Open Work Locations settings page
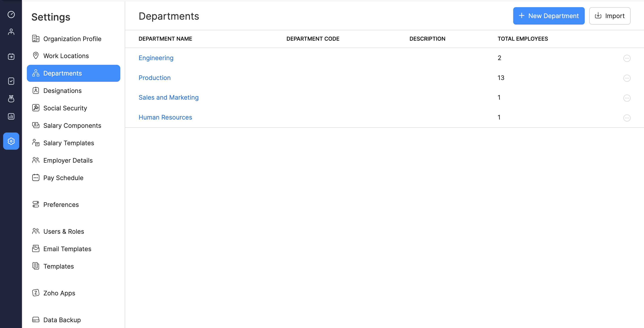This screenshot has width=644, height=328. [x=66, y=56]
